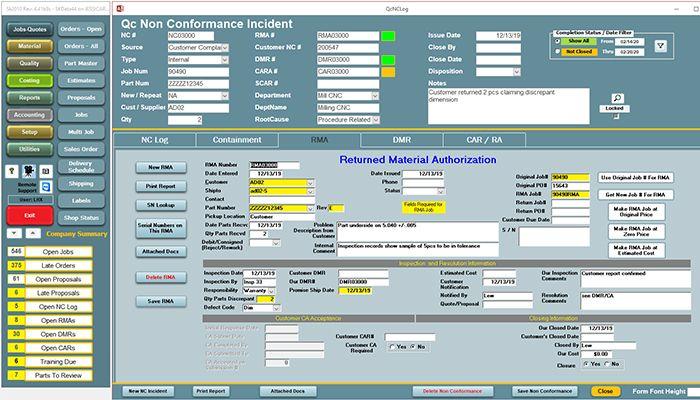Select Closure No radio button
Image resolution: width=700 pixels, height=400 pixels.
[x=606, y=364]
